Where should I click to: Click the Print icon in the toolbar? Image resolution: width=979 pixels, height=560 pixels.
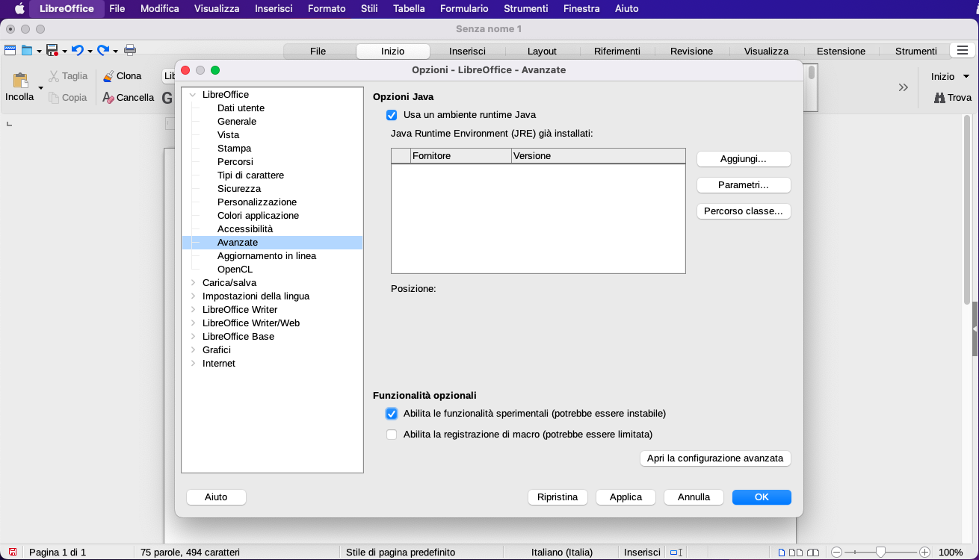pos(130,50)
